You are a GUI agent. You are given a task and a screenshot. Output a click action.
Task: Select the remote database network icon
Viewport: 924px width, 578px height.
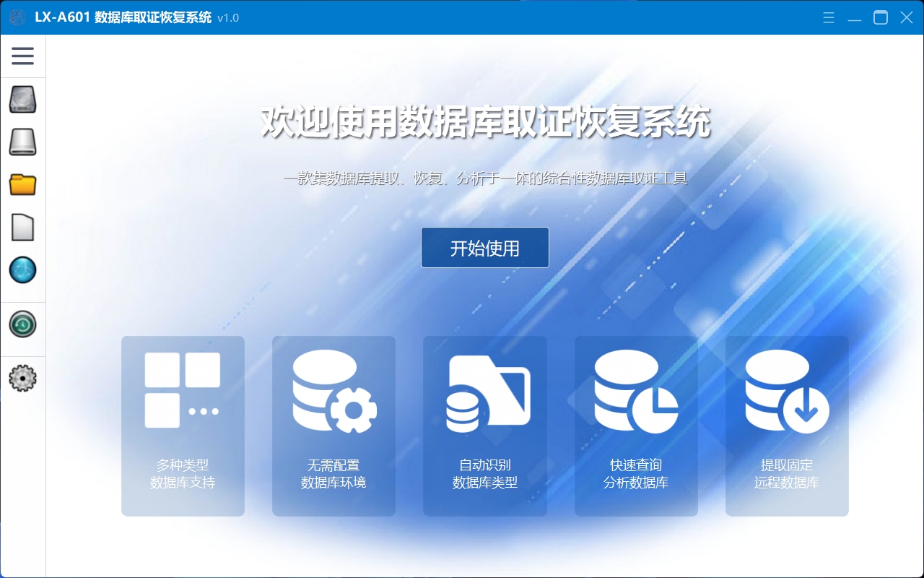click(22, 269)
